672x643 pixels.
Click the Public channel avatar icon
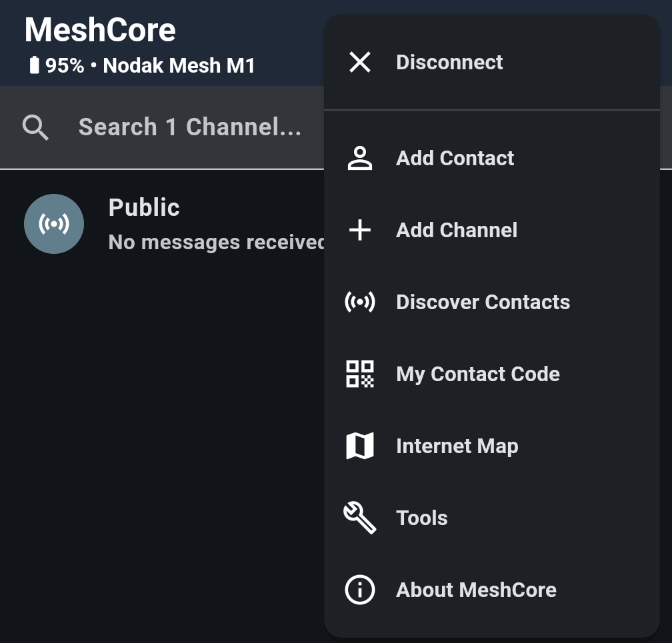tap(54, 224)
